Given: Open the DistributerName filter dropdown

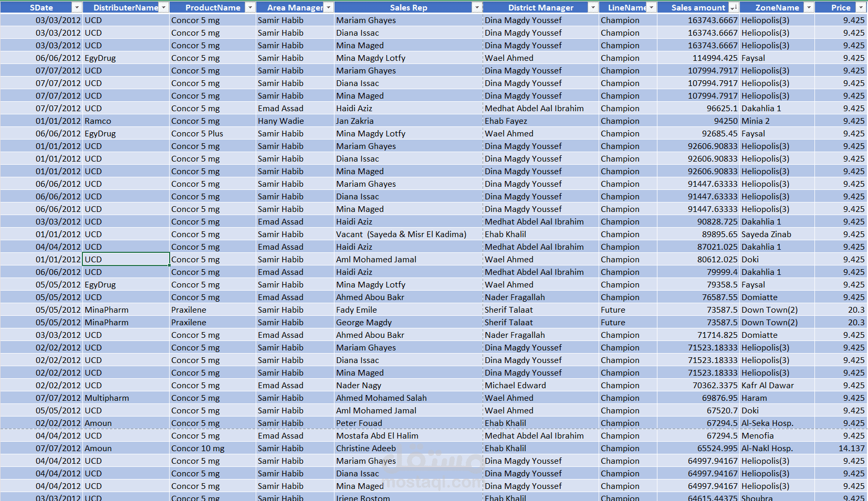Looking at the screenshot, I should (163, 7).
